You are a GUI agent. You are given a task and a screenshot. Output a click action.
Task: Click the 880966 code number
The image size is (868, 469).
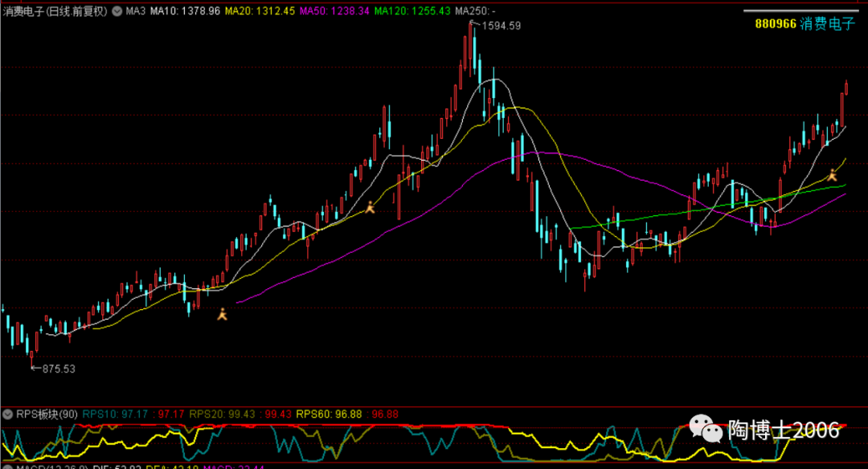click(776, 24)
